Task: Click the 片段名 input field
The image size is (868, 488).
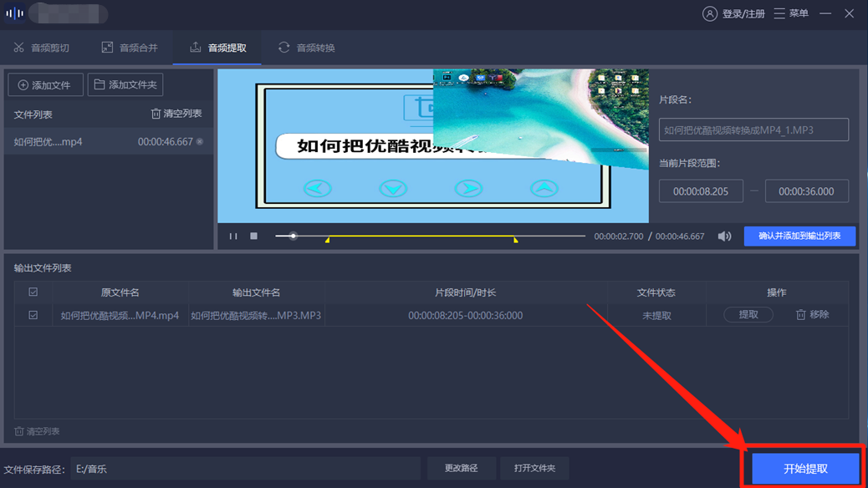Action: coord(753,130)
